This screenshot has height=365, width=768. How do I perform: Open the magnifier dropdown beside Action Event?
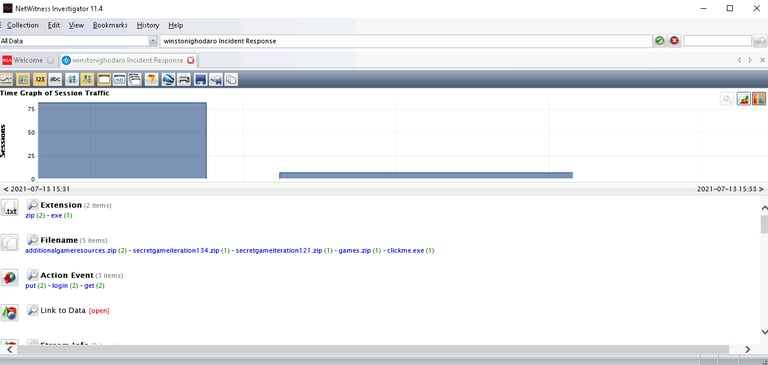tap(32, 275)
